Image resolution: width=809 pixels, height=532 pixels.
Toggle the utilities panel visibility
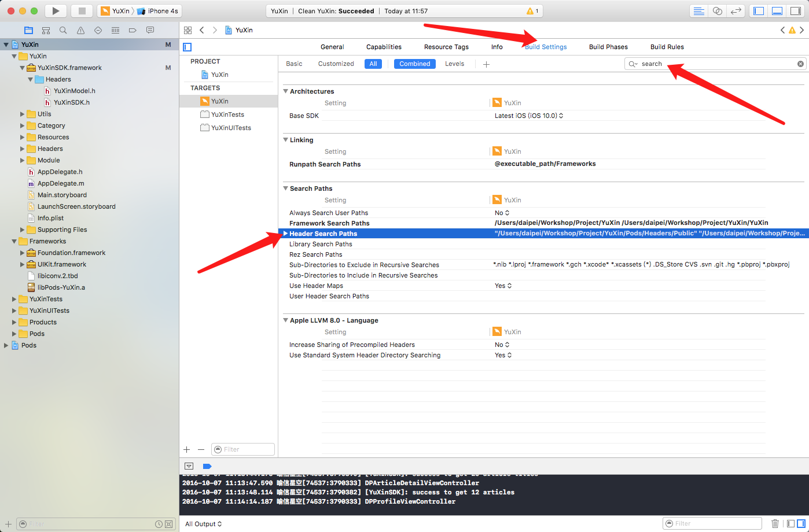[795, 11]
